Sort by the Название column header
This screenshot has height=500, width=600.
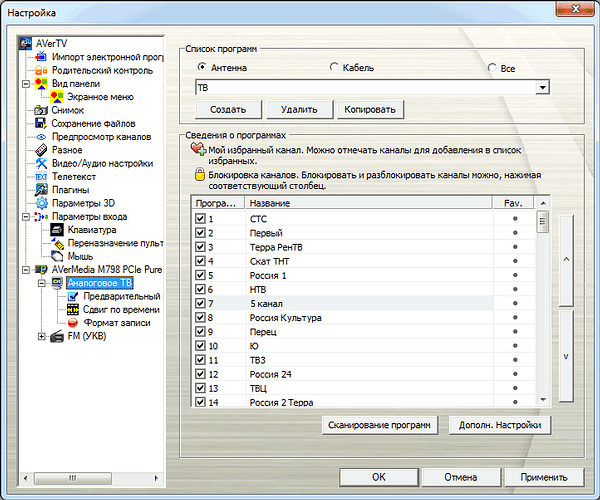(369, 203)
